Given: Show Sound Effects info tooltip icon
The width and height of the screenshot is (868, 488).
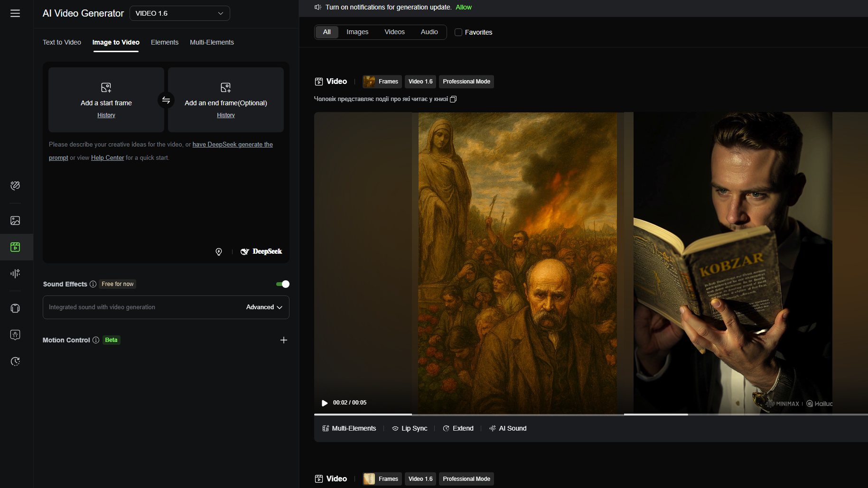Looking at the screenshot, I should [93, 284].
